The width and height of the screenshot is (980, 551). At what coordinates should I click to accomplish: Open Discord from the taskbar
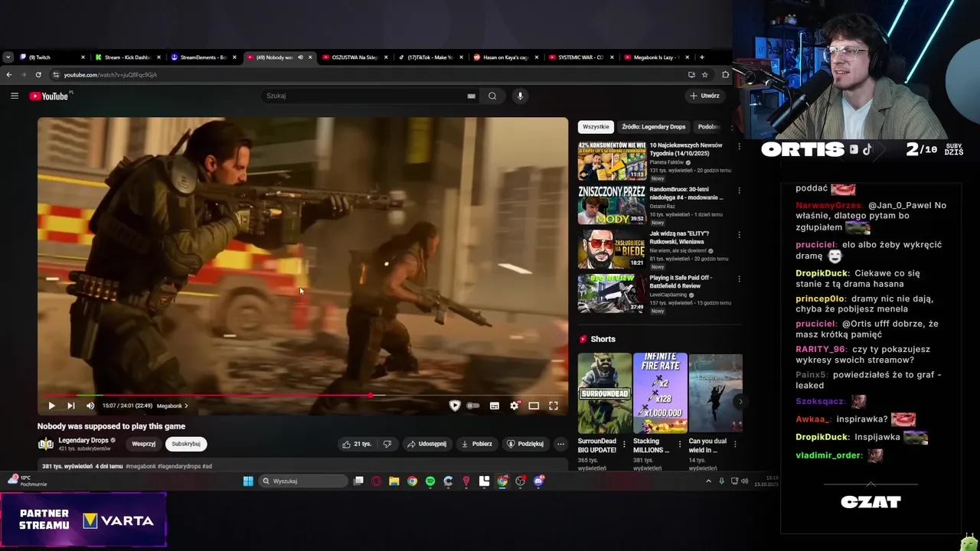click(x=538, y=481)
